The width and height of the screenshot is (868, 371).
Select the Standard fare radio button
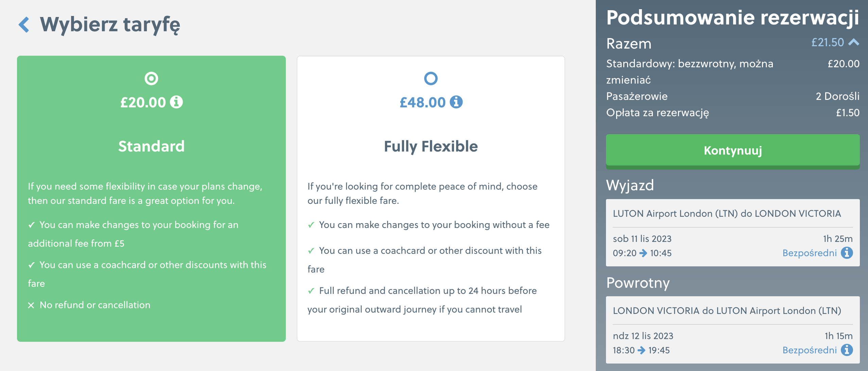point(151,78)
